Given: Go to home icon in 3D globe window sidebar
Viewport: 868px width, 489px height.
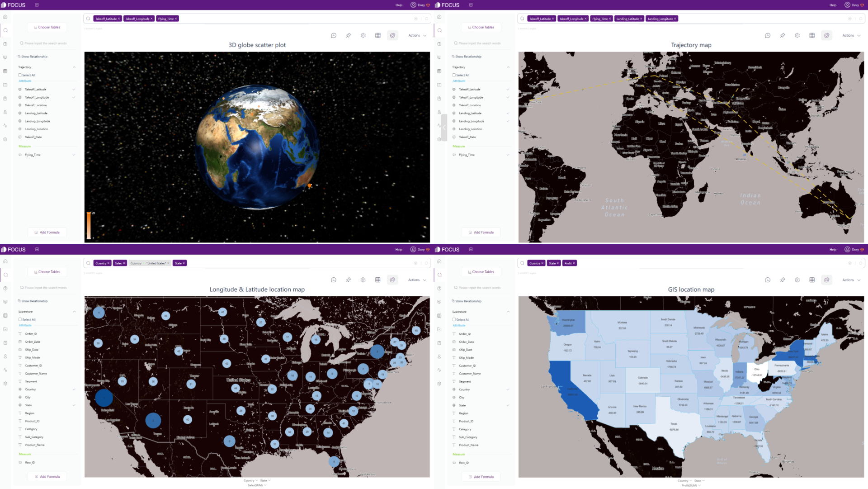Looking at the screenshot, I should 5,17.
